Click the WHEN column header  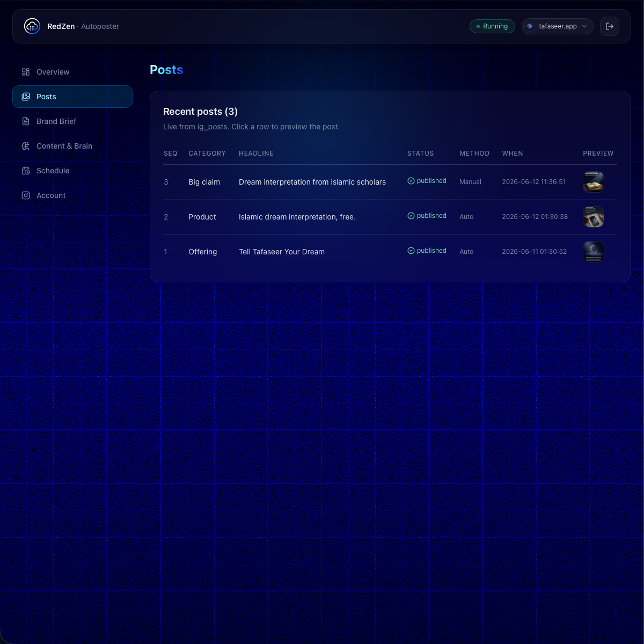(x=513, y=153)
